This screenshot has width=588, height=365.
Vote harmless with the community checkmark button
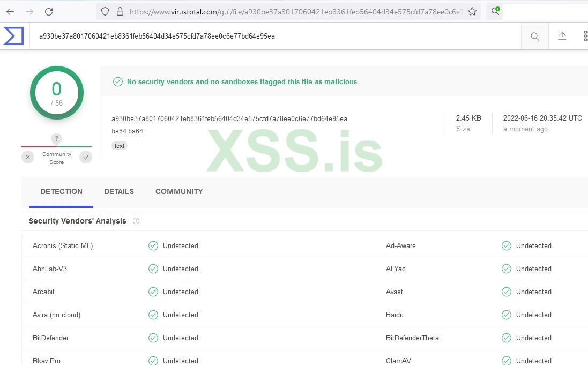pos(86,157)
